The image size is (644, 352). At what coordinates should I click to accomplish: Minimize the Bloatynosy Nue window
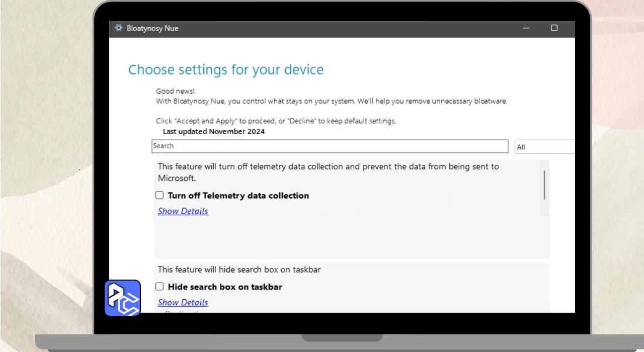coord(526,28)
